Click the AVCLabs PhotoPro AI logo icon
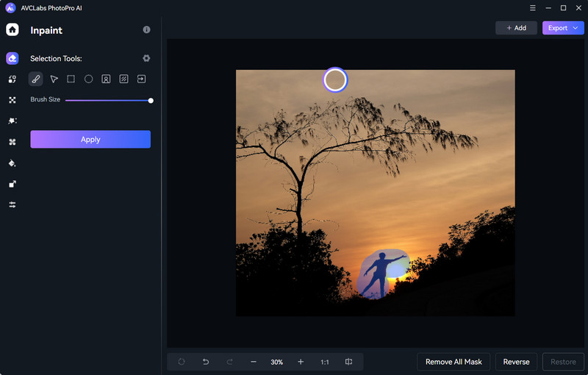The height and width of the screenshot is (375, 588). pyautogui.click(x=10, y=8)
